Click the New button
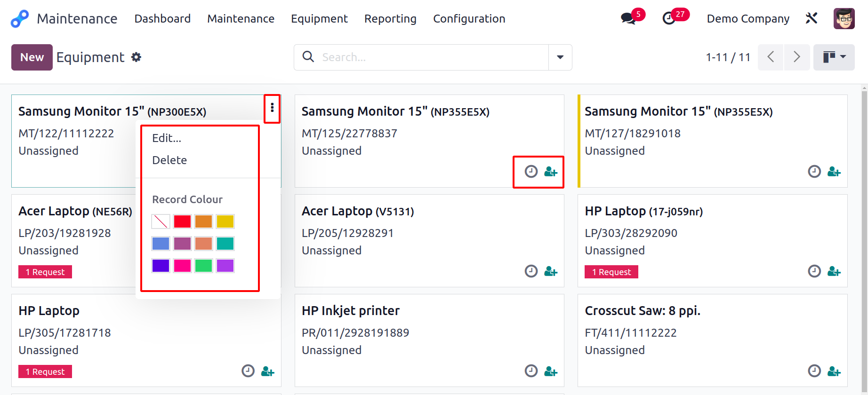 pyautogui.click(x=32, y=57)
